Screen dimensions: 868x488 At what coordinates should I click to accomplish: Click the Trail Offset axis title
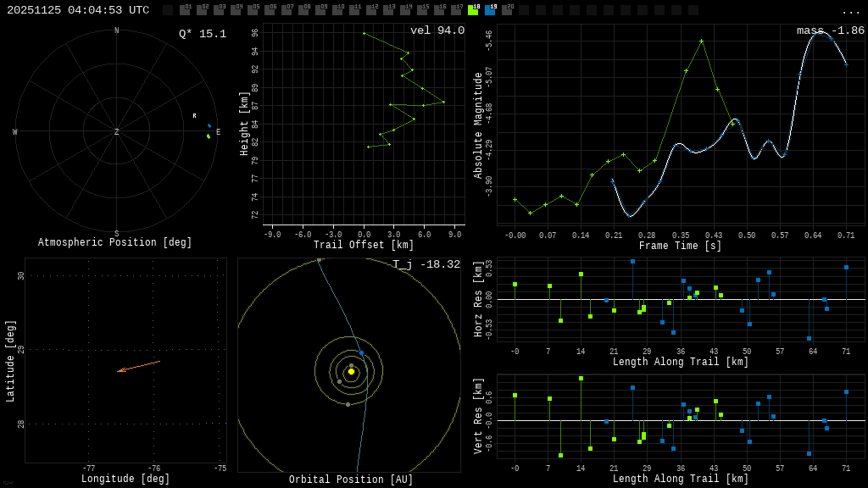(364, 245)
